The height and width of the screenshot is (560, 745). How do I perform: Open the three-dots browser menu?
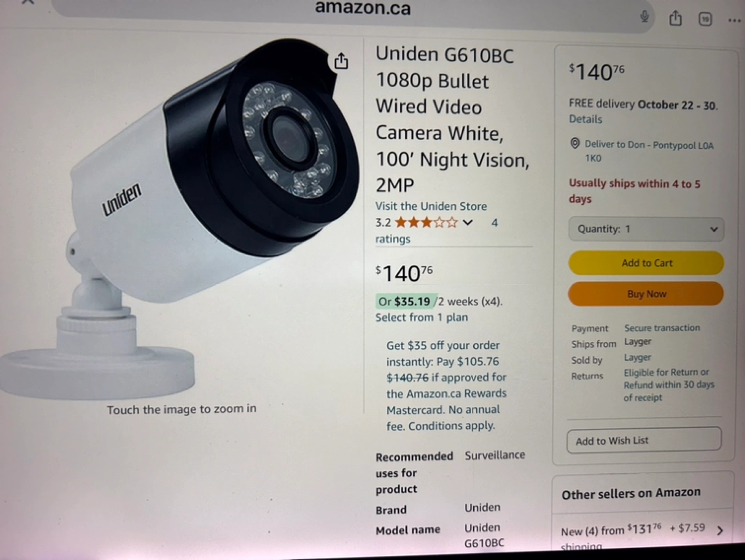734,21
